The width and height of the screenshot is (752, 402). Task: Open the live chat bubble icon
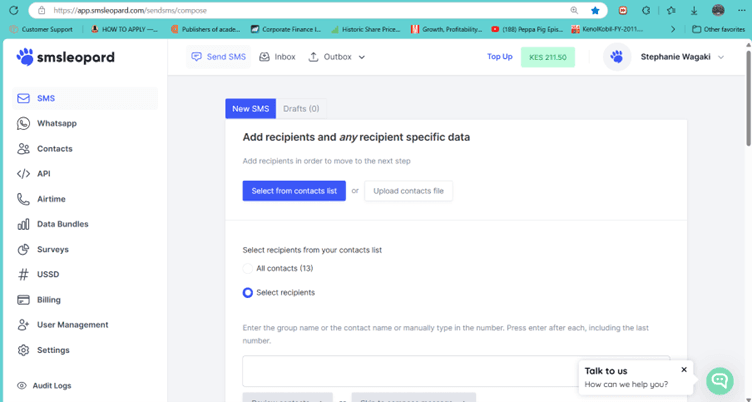(x=719, y=380)
